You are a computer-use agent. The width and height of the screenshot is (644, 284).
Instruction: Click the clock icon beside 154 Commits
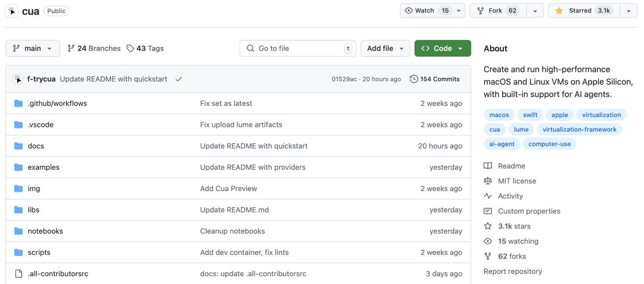414,79
